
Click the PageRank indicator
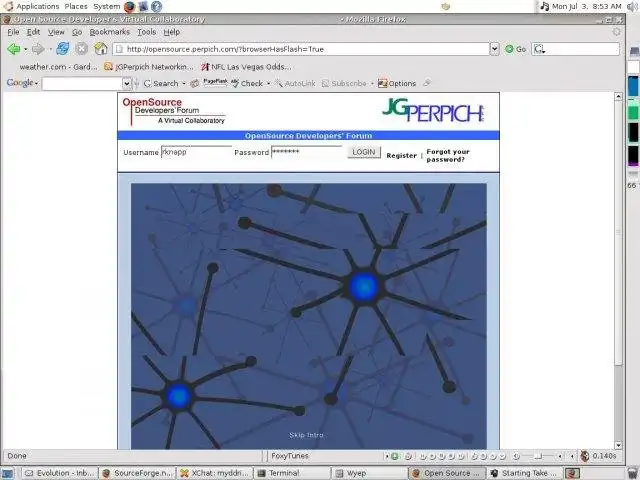tap(215, 82)
